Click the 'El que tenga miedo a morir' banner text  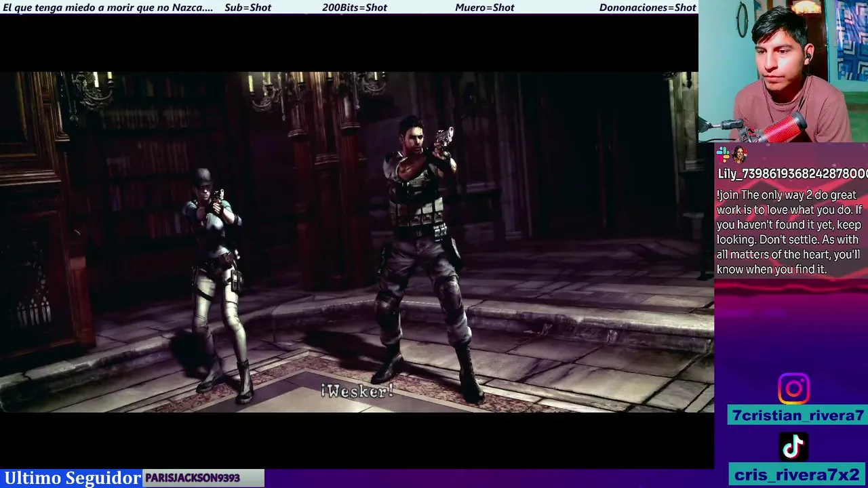(108, 7)
